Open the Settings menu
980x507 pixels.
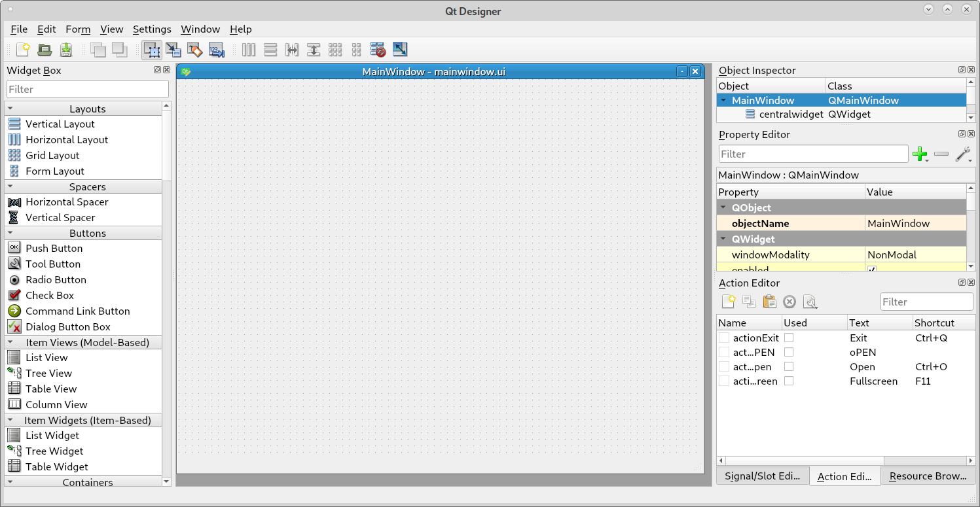click(152, 29)
